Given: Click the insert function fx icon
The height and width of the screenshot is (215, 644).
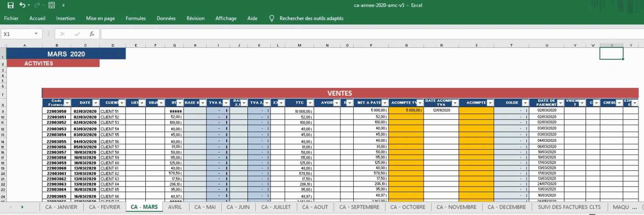Looking at the screenshot, I should click(92, 34).
